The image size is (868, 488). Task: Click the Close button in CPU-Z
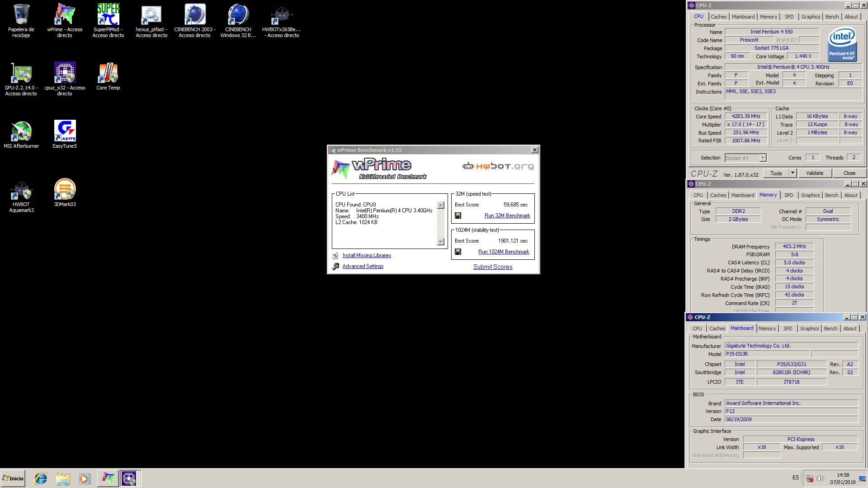click(x=849, y=173)
